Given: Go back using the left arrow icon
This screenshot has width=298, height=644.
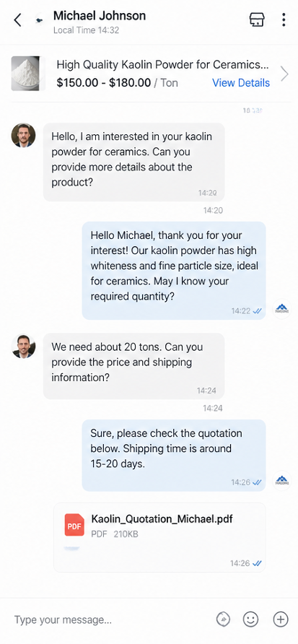Looking at the screenshot, I should (x=17, y=19).
